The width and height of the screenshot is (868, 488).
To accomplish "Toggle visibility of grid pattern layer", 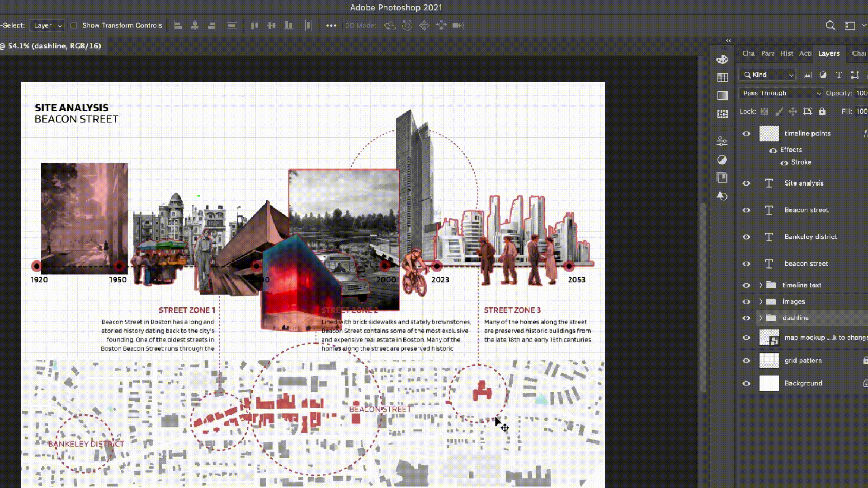I will [x=746, y=361].
